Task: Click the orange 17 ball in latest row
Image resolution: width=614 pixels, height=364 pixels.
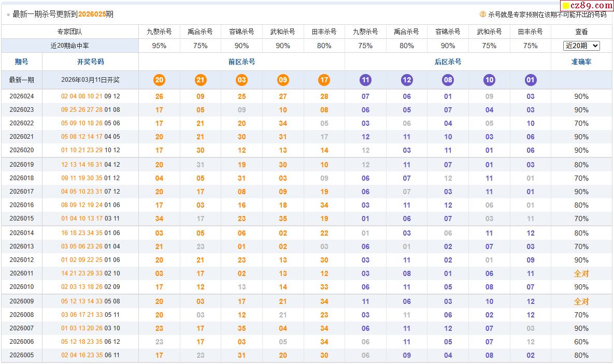Action: [x=324, y=80]
